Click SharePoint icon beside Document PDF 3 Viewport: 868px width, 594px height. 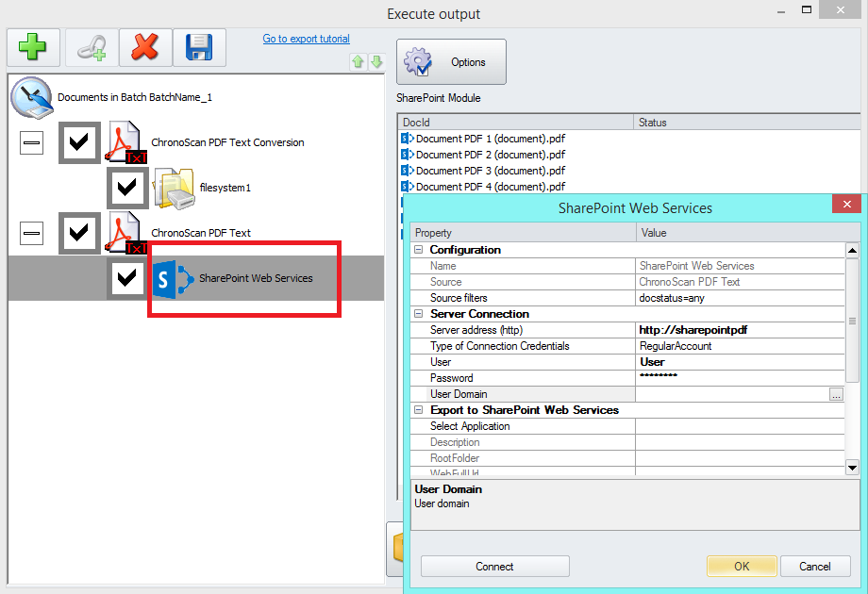[408, 171]
